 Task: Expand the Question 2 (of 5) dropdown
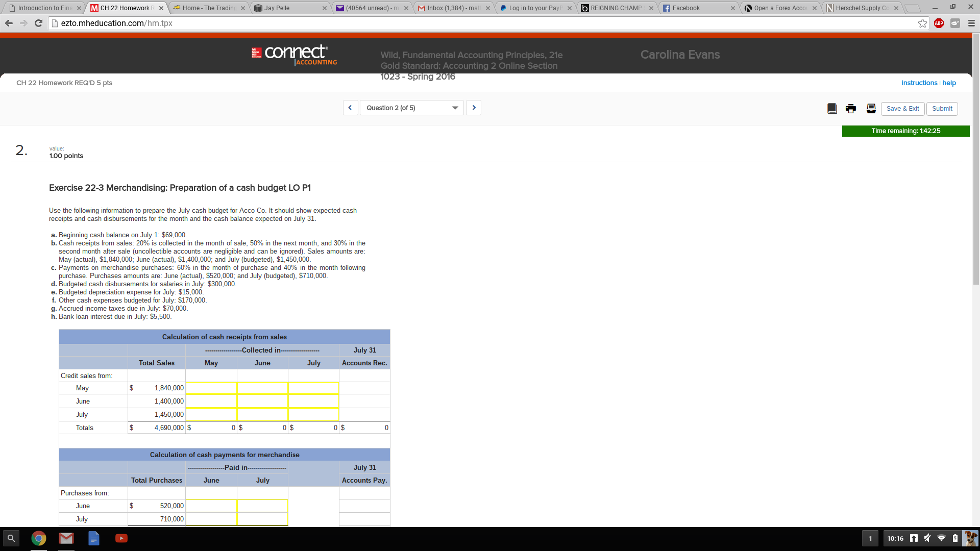[x=411, y=108]
